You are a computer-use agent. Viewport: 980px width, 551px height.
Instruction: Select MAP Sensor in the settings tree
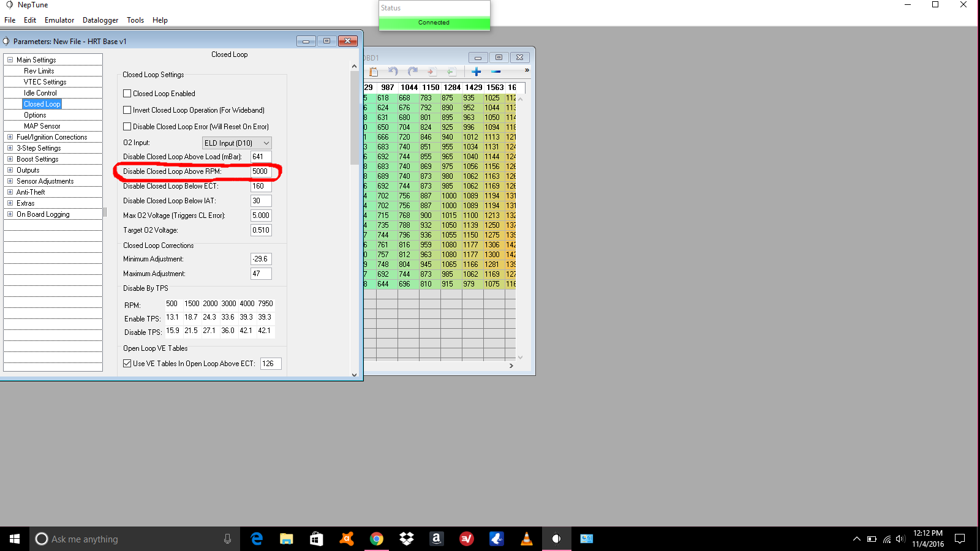[x=42, y=126]
